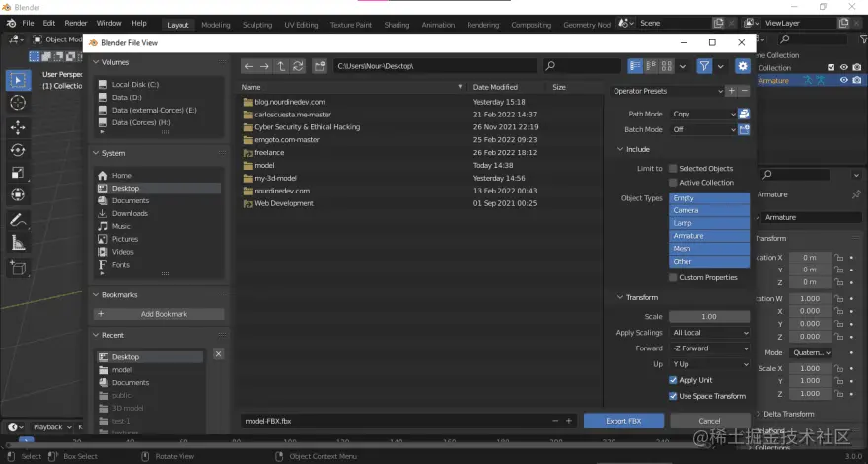Switch to thumbnails display mode
The height and width of the screenshot is (464, 868).
[667, 66]
